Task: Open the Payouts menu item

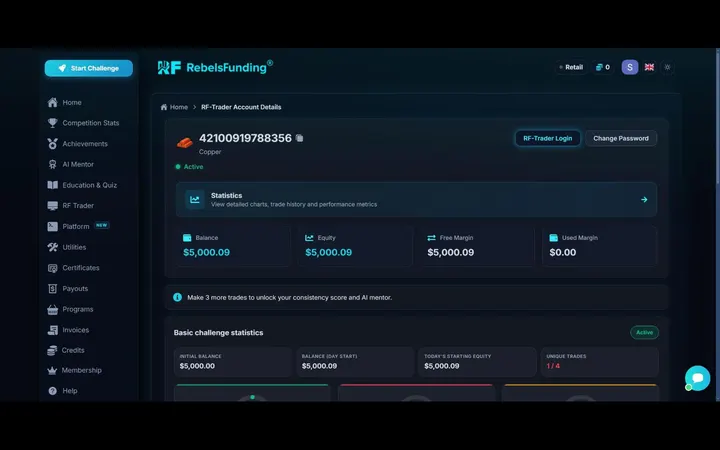Action: [x=75, y=288]
